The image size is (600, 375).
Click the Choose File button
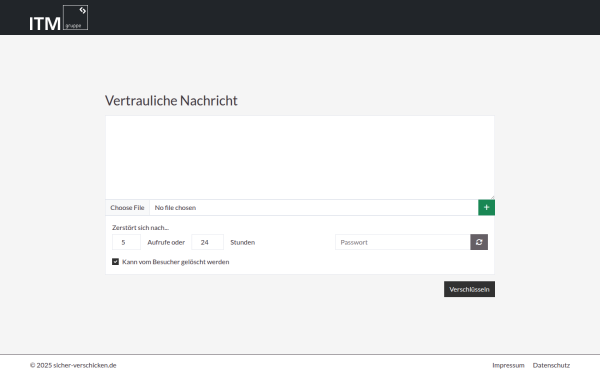(x=127, y=207)
